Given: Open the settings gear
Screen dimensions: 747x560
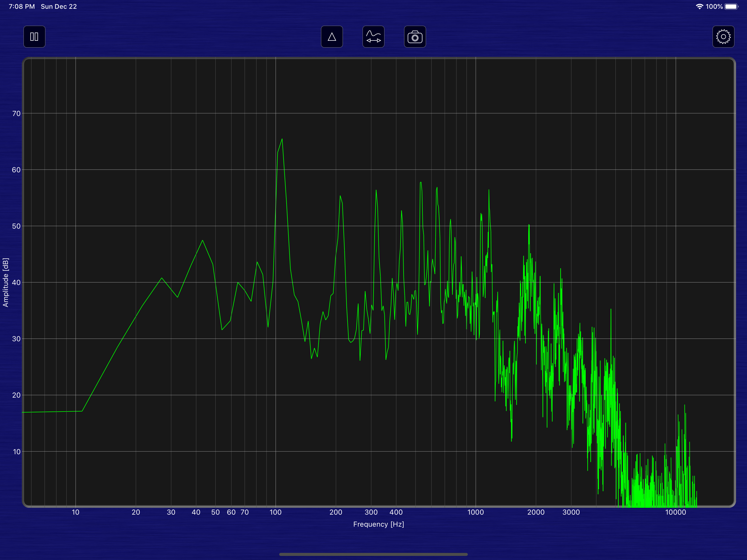Looking at the screenshot, I should click(723, 36).
